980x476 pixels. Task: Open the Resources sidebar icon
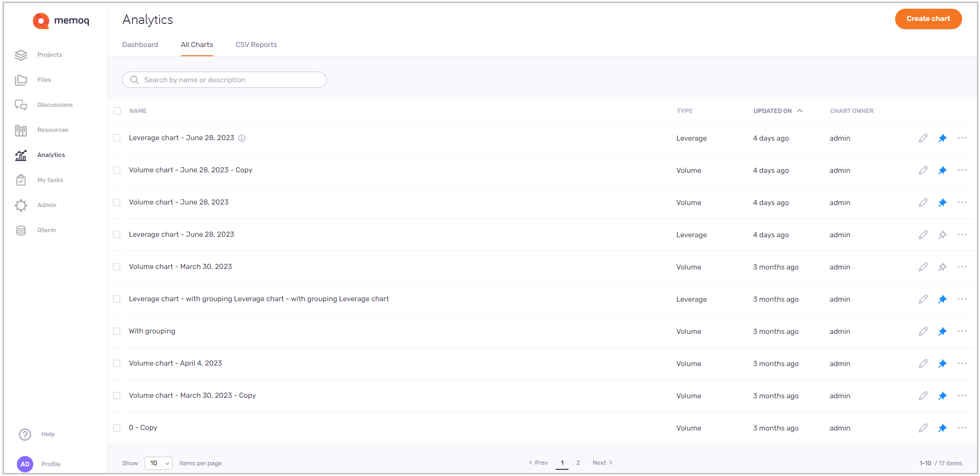tap(21, 130)
